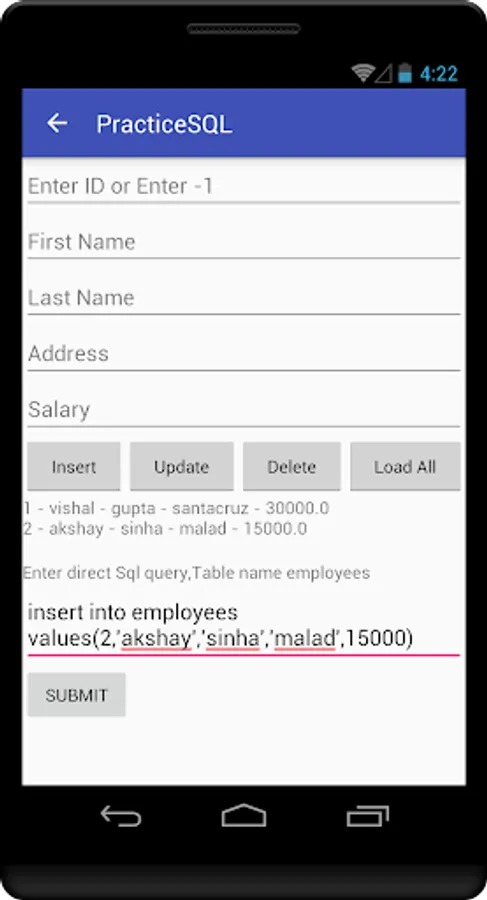Tap the 4:22 clock in status bar
Image resolution: width=487 pixels, height=900 pixels.
tap(439, 73)
